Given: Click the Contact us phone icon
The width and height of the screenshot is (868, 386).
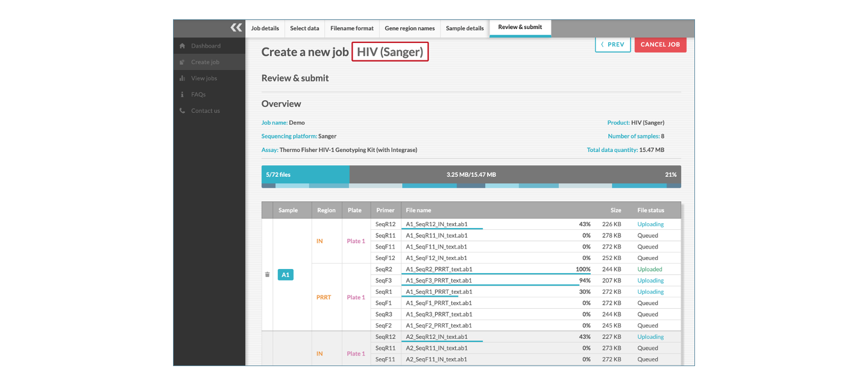Looking at the screenshot, I should (182, 111).
